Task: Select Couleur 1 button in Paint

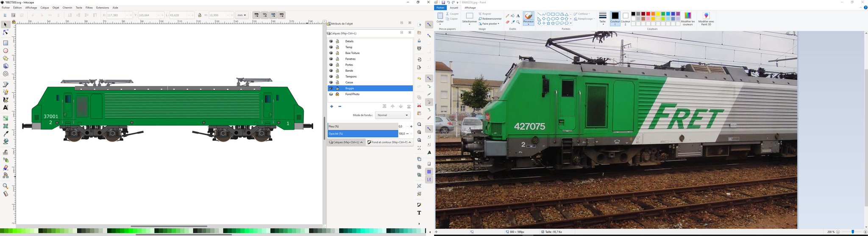Action: point(615,19)
